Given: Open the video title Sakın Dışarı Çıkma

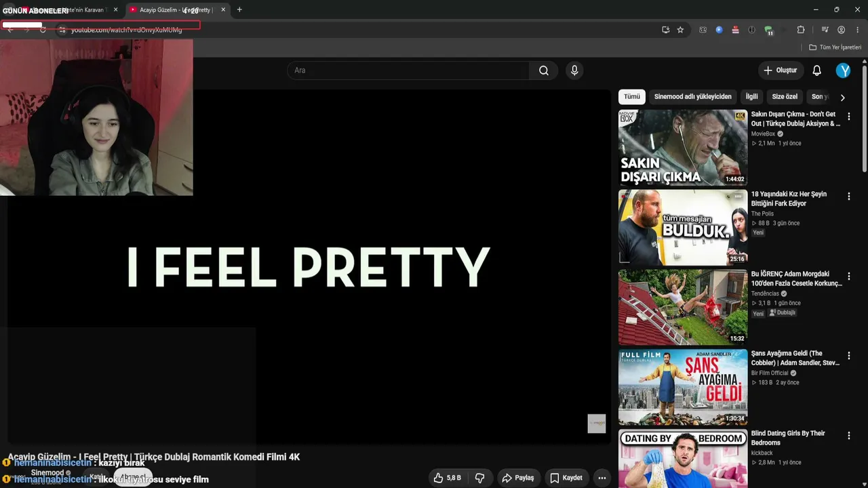Looking at the screenshot, I should tap(795, 119).
